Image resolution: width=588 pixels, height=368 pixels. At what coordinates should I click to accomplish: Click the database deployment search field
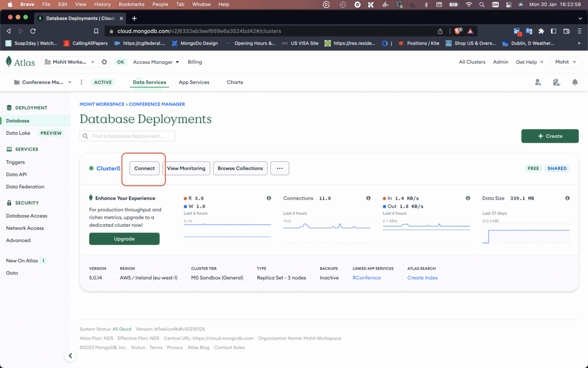(127, 136)
